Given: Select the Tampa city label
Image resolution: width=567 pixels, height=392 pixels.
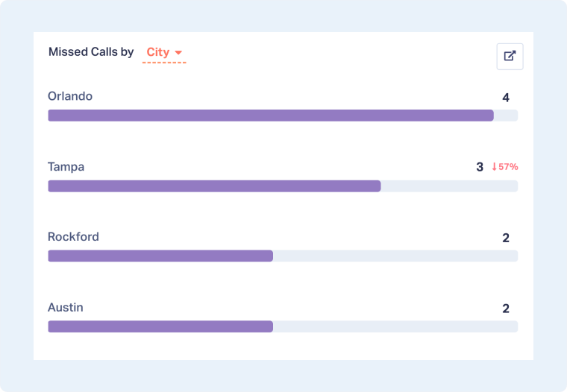Looking at the screenshot, I should pyautogui.click(x=66, y=167).
